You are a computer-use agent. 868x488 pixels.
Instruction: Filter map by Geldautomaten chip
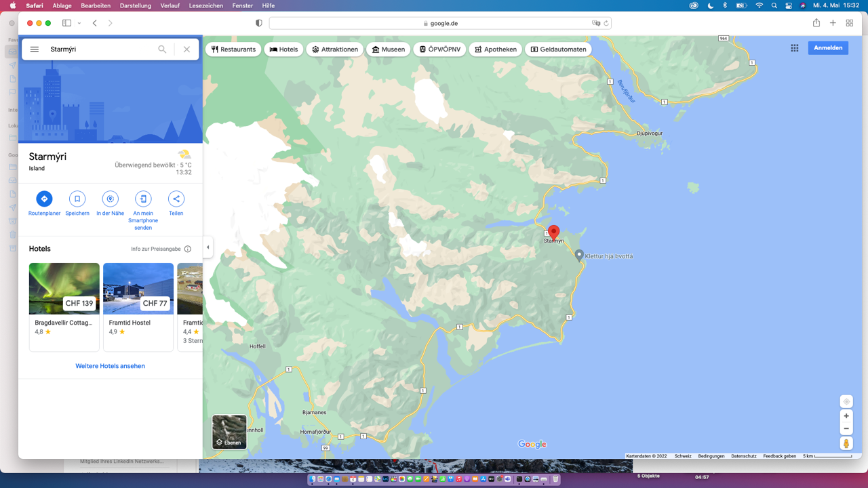[558, 49]
